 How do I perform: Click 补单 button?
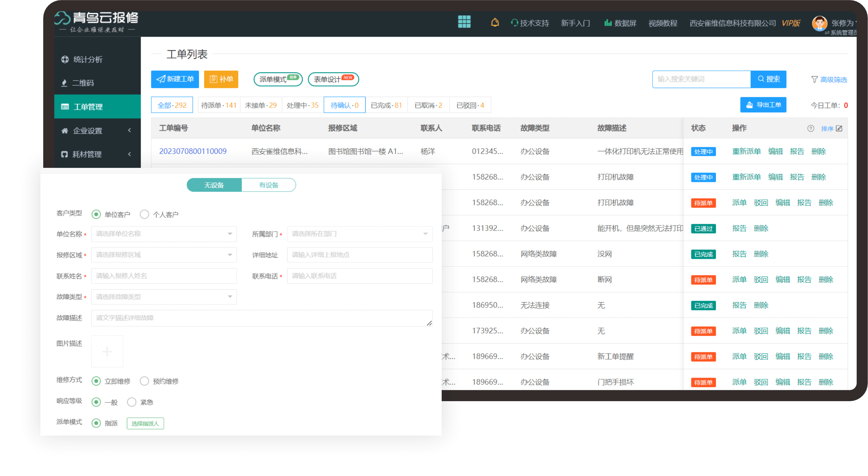221,79
